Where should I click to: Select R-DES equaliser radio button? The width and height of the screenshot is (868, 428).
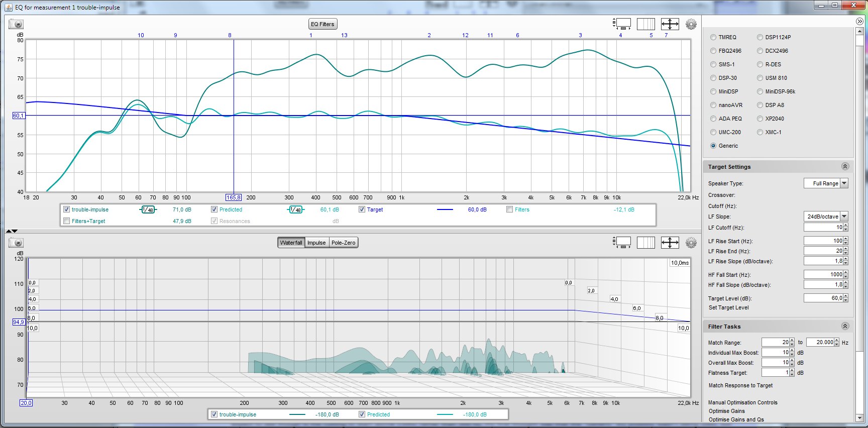point(760,64)
